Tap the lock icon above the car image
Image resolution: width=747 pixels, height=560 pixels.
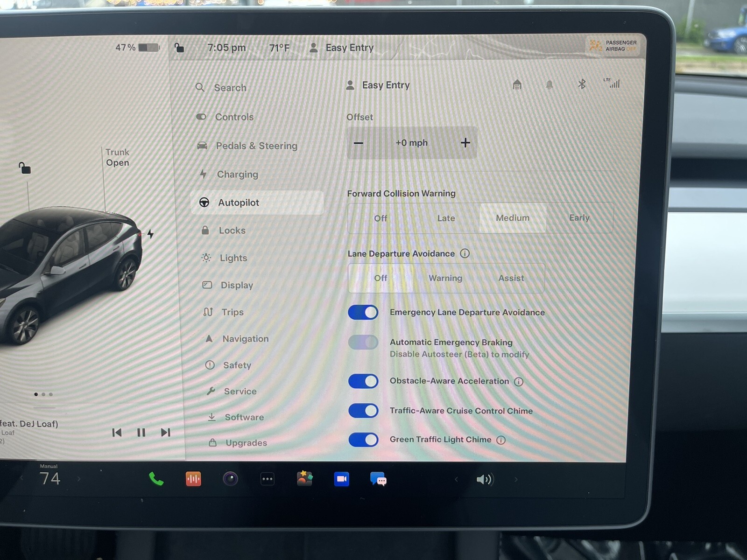point(24,168)
